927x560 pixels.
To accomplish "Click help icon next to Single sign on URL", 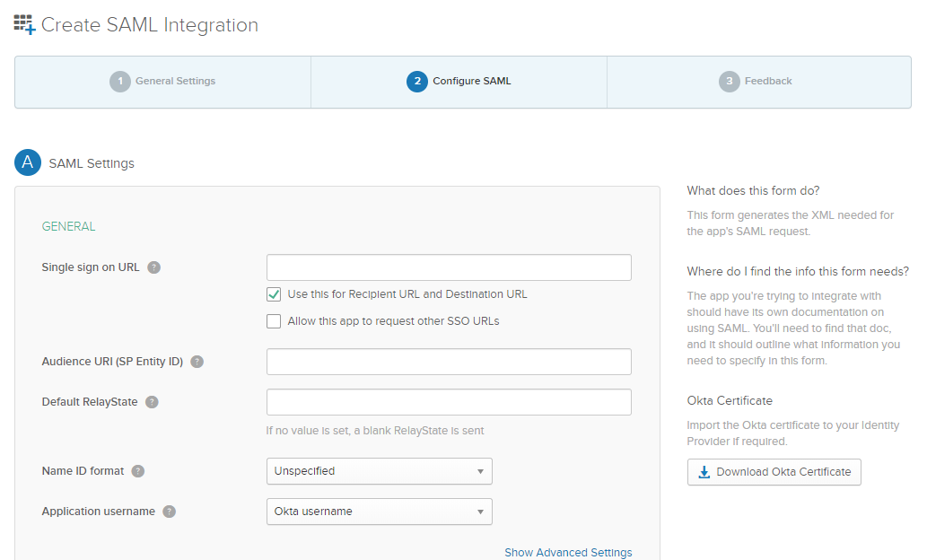I will (154, 267).
